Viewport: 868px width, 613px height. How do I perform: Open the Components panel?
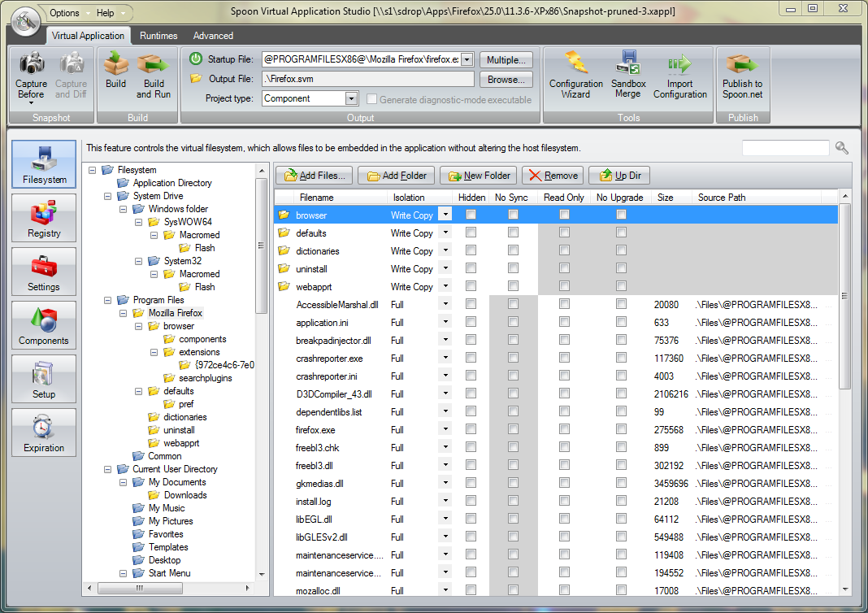point(44,325)
